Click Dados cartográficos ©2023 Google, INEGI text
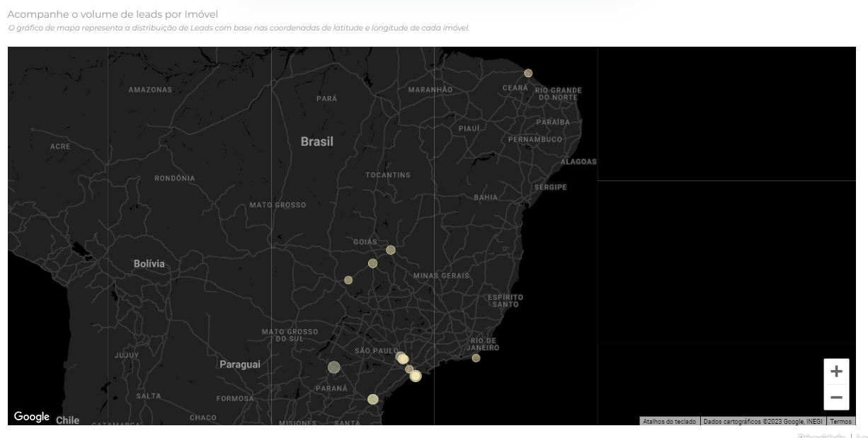Image resolution: width=868 pixels, height=438 pixels. click(x=763, y=422)
